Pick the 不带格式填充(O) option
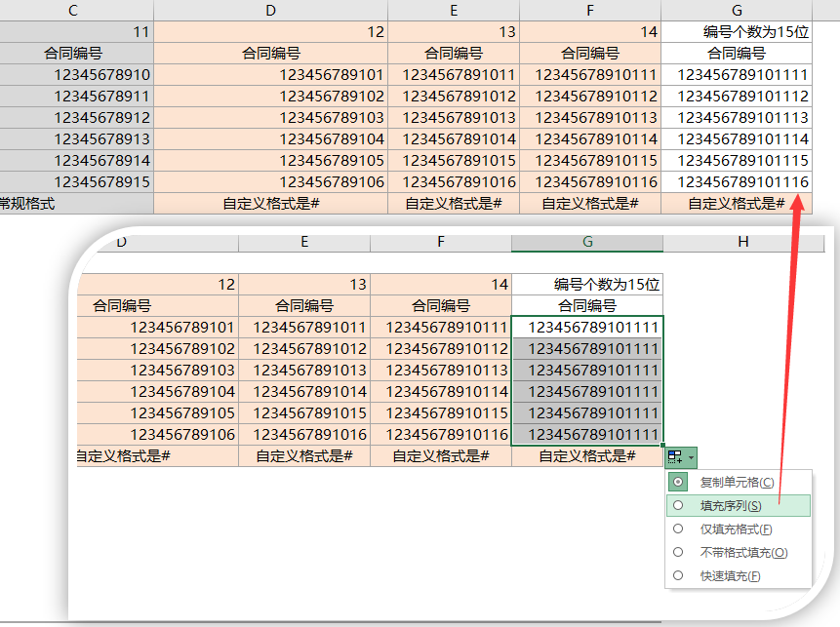Viewport: 840px width, 627px height. [x=739, y=553]
